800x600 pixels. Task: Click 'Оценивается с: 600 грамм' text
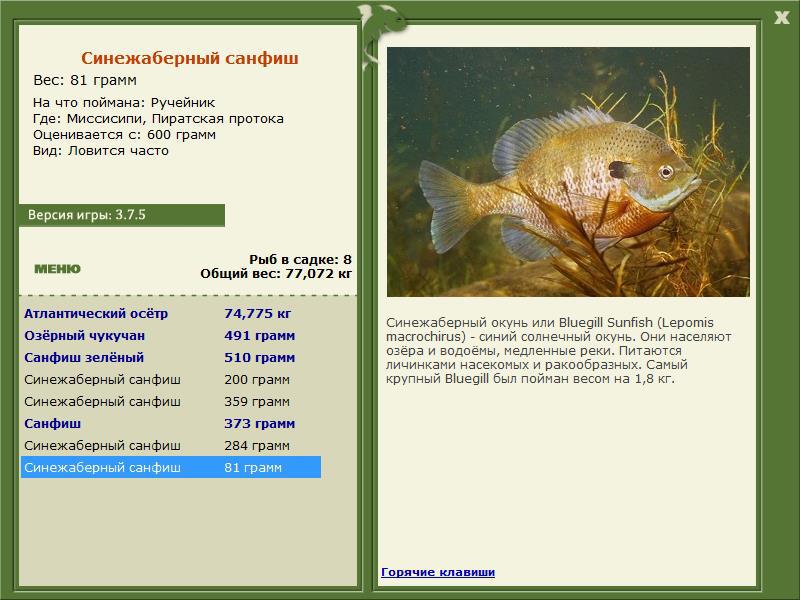pyautogui.click(x=124, y=135)
